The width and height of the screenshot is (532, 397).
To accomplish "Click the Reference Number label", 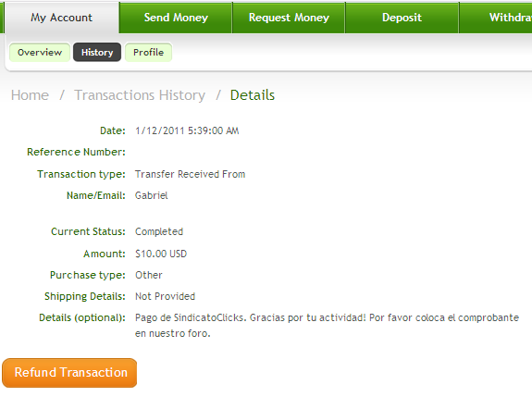I will 77,152.
